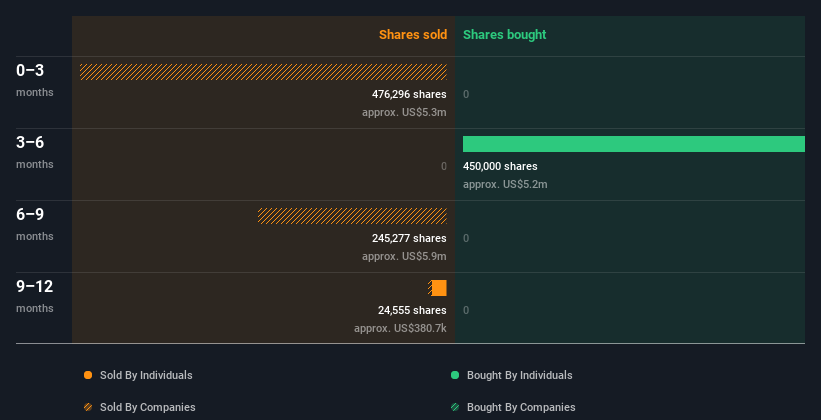Click the Sold By Companies legend label
Viewport: 821px width, 420px height.
pyautogui.click(x=148, y=407)
